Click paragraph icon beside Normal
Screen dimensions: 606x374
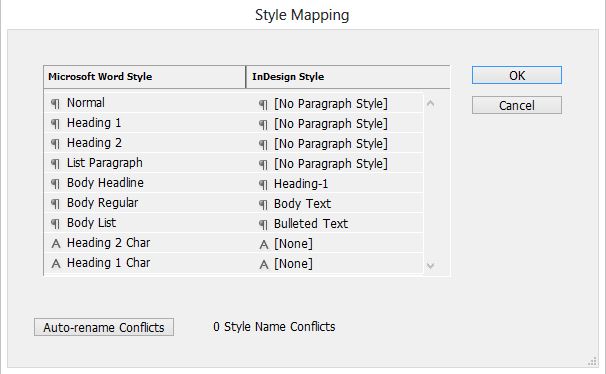point(55,104)
